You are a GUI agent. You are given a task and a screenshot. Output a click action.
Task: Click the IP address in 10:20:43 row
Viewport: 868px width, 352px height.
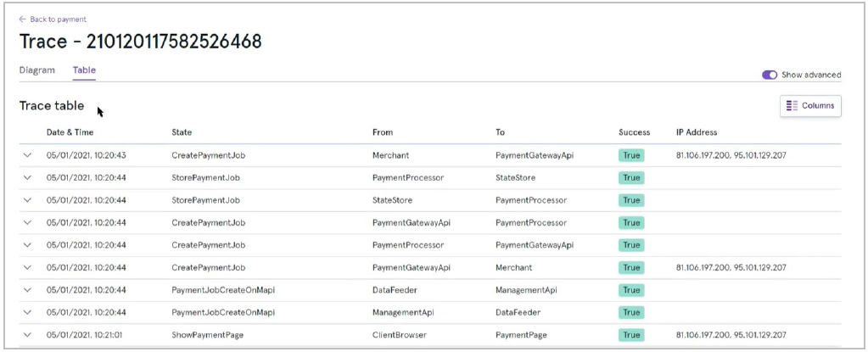pos(731,155)
